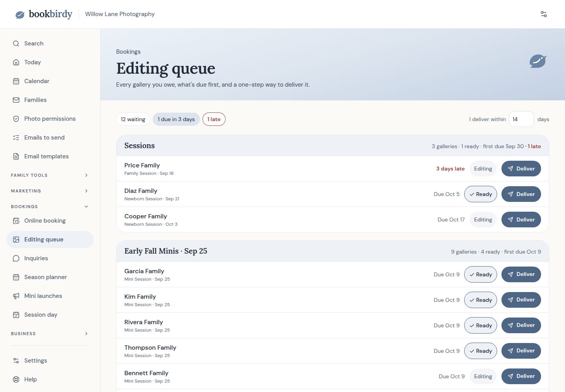Viewport: 565px width, 392px height.
Task: Click the deliver-within days input field
Action: [521, 119]
